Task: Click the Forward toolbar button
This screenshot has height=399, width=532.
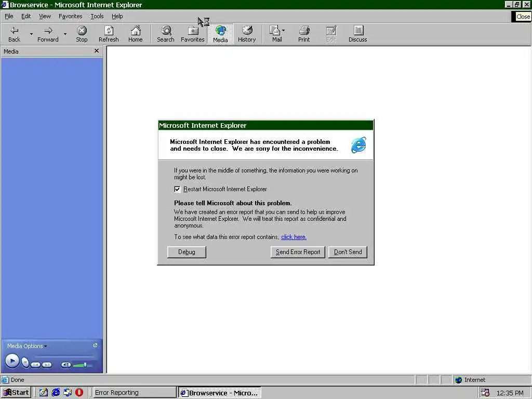Action: pos(48,34)
